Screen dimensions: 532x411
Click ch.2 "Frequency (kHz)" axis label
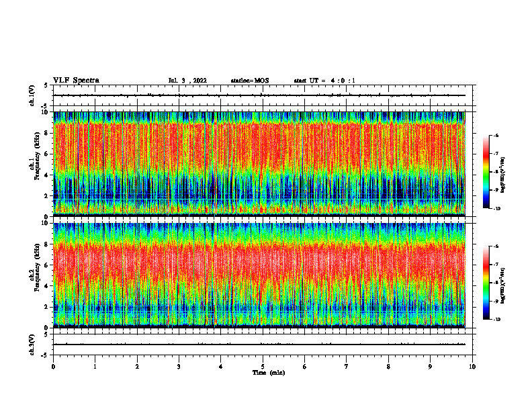pyautogui.click(x=37, y=267)
